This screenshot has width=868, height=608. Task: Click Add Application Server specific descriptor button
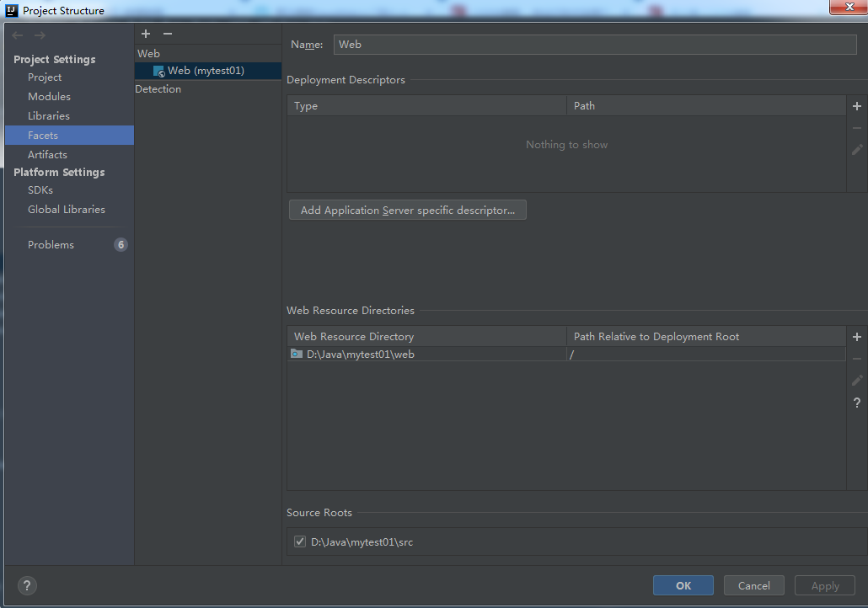point(407,211)
